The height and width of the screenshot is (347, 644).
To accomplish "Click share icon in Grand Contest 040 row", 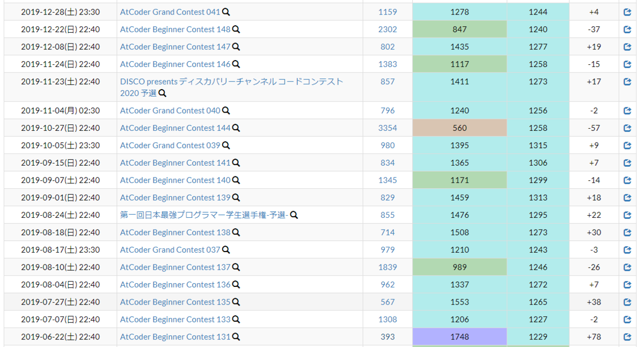I will (627, 110).
